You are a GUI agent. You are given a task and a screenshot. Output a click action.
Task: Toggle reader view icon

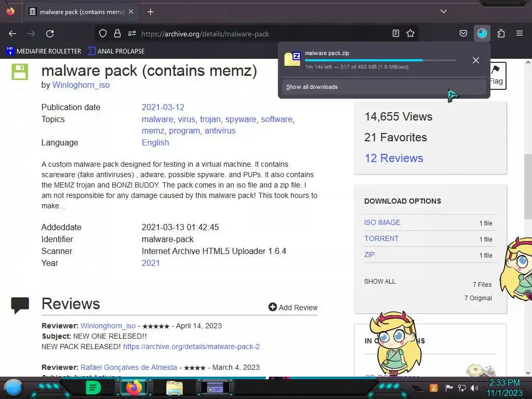(x=395, y=33)
